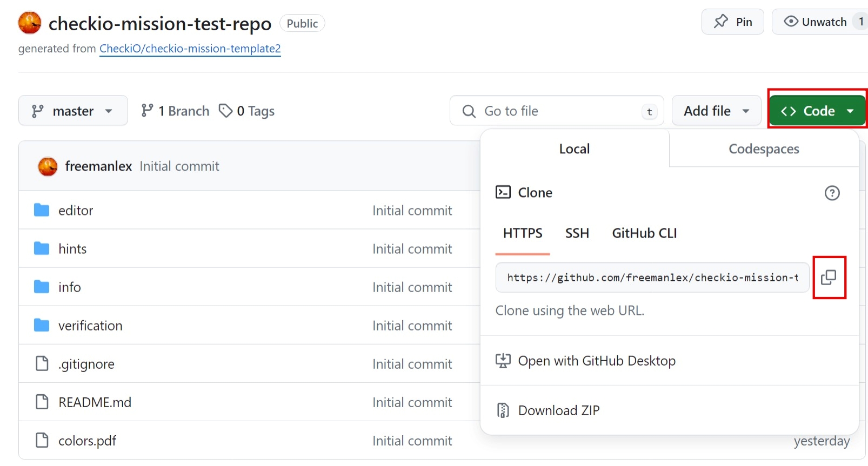Click the .gitignore file icon
Image resolution: width=868 pixels, height=466 pixels.
tap(42, 363)
